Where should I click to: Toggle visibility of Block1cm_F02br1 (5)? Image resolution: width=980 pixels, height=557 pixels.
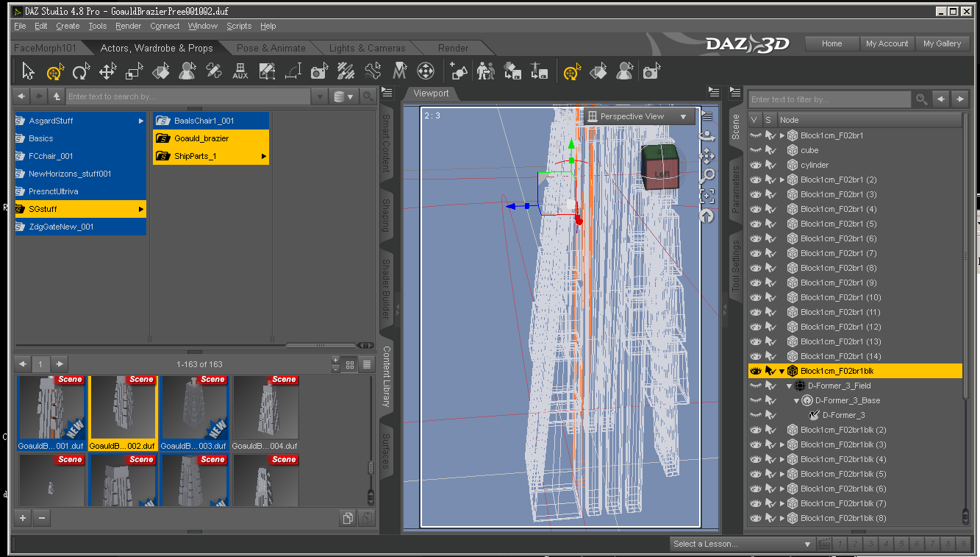[x=755, y=224]
